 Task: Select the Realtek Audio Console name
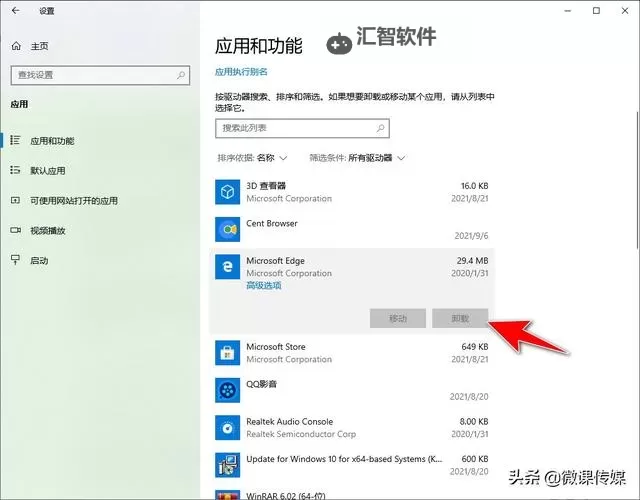click(x=290, y=421)
